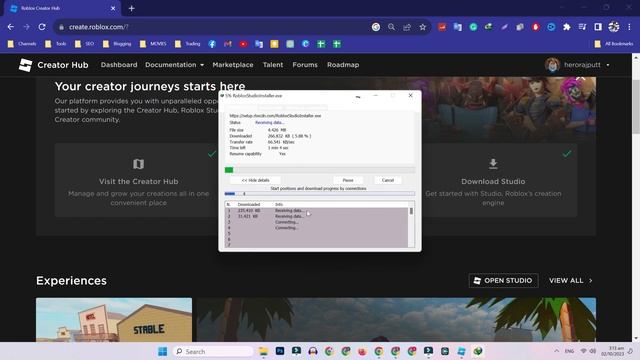Image resolution: width=640 pixels, height=360 pixels.
Task: Pause the RobloxStudioInstaller download
Action: (x=348, y=180)
